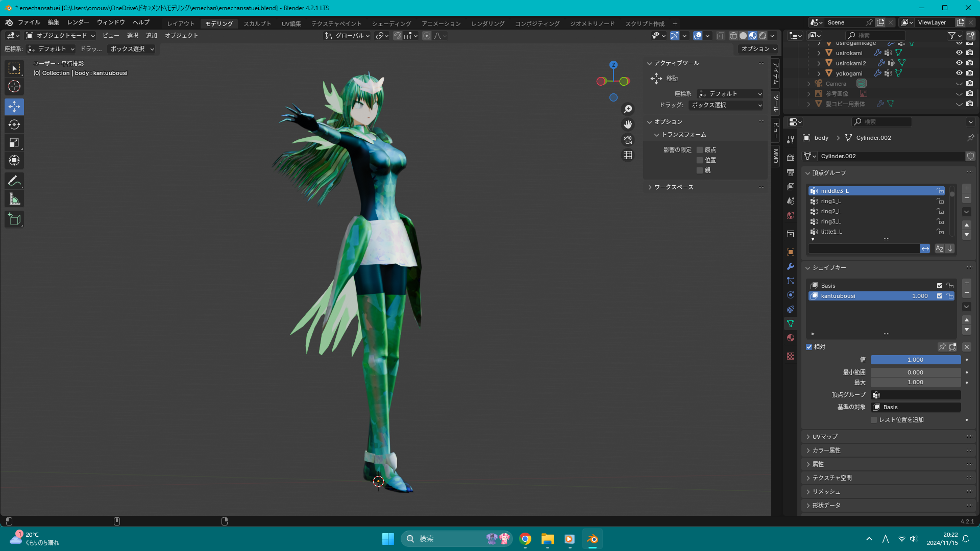Open the Add menu in viewport header
The height and width of the screenshot is (551, 980).
(x=152, y=36)
